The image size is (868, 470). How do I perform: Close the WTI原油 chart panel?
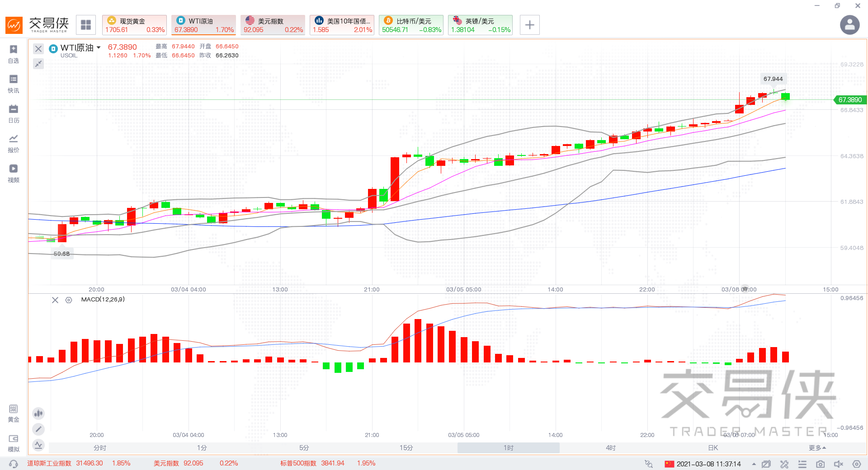38,49
